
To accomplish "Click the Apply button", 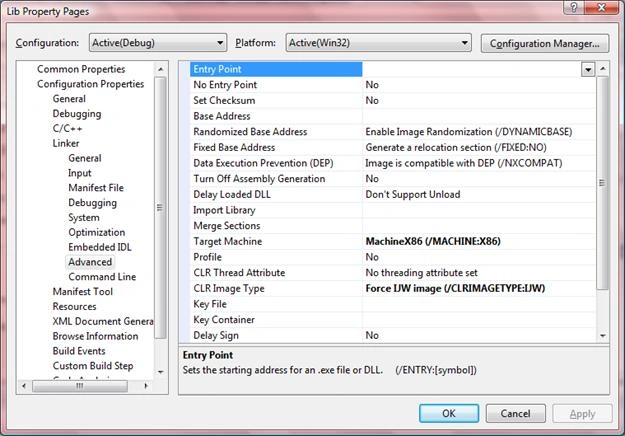I will [x=582, y=414].
